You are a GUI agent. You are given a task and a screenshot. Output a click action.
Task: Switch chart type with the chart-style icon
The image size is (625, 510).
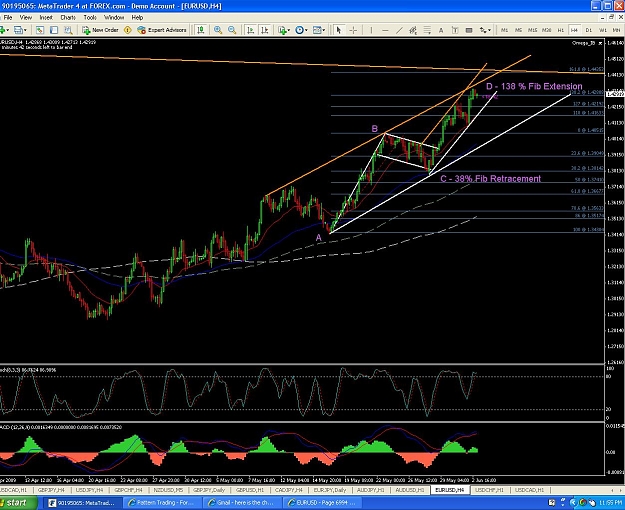(x=200, y=30)
